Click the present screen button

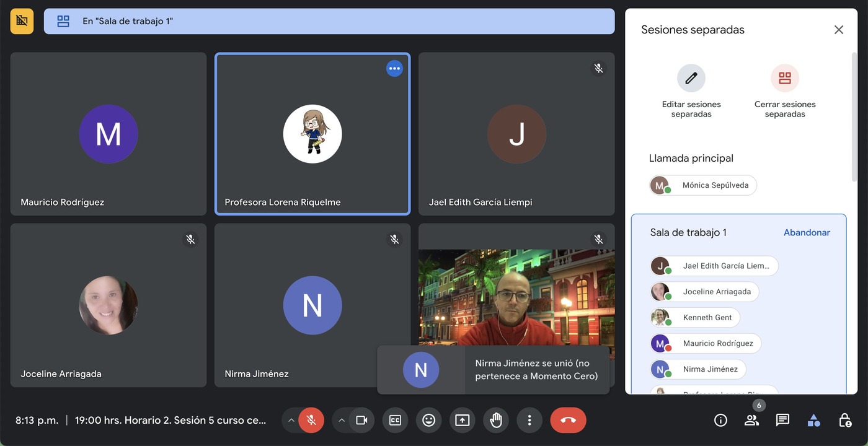point(462,420)
